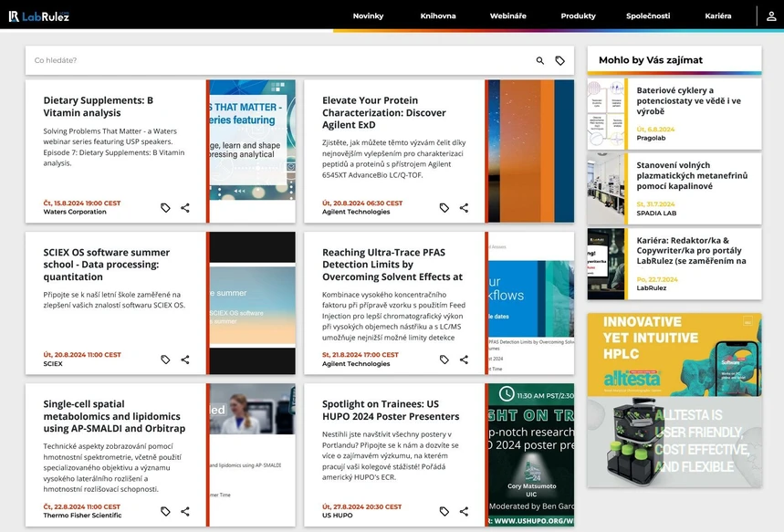Click date 'St, 21.8.2024 17:00 CEST'

point(360,354)
